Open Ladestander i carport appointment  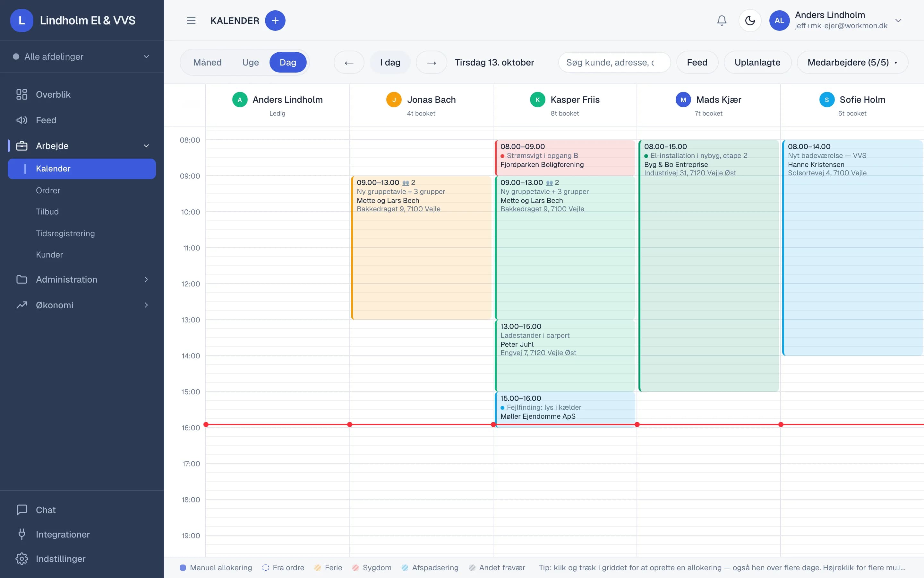565,355
